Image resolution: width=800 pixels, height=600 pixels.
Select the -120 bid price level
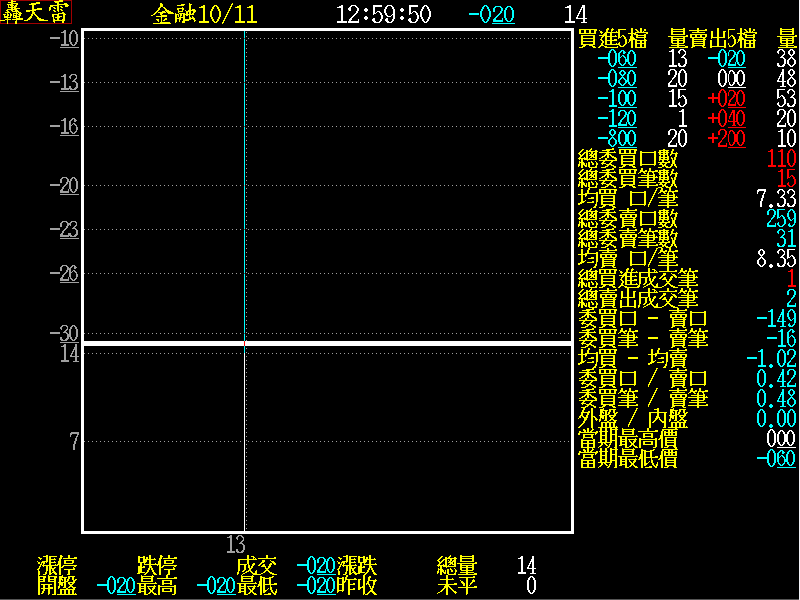click(616, 119)
